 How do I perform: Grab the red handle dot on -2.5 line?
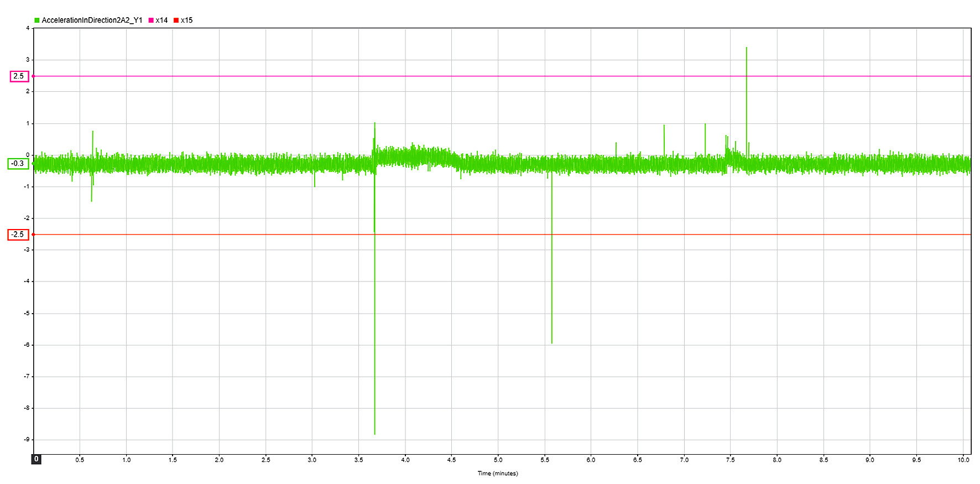click(34, 235)
